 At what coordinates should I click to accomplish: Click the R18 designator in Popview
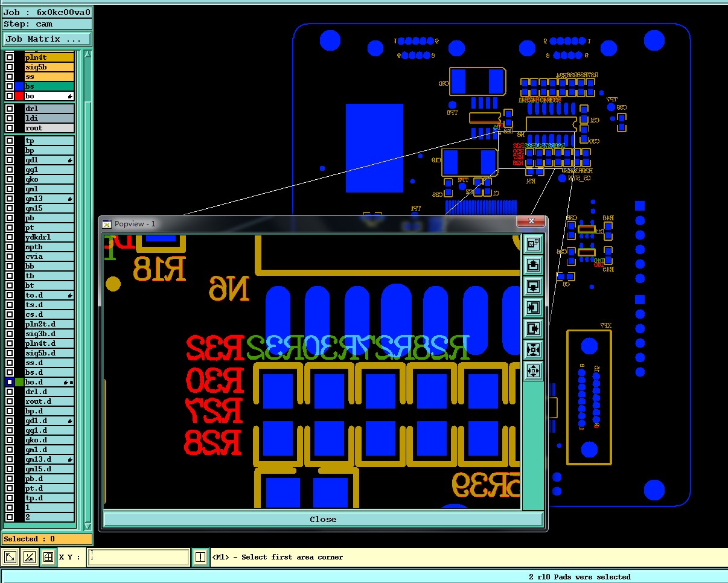point(159,270)
